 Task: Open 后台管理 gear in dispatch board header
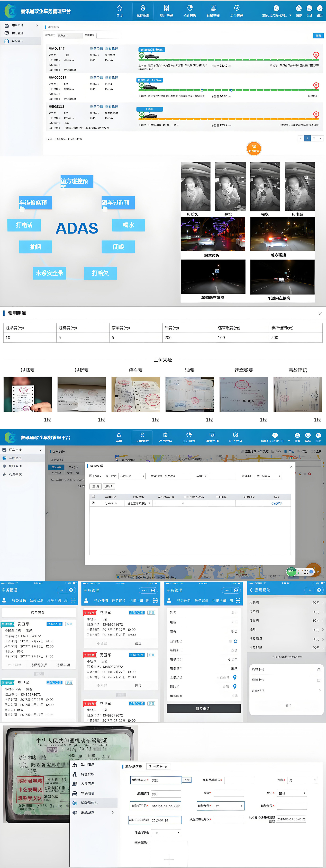pos(237,8)
